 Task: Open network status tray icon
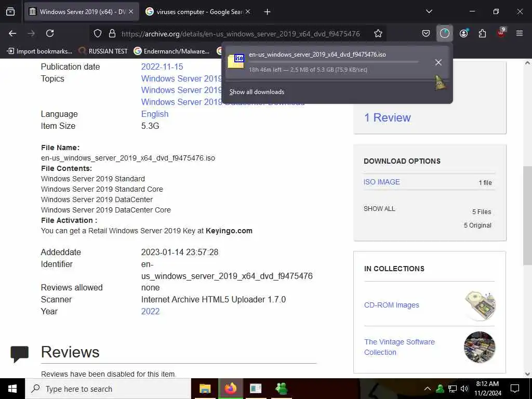(453, 389)
